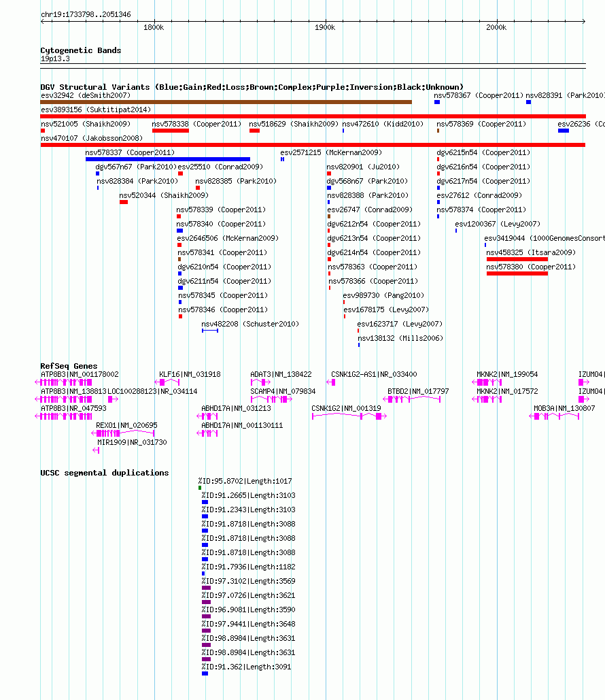
Task: Open the nsv578338 (Cooper2011) variant label
Action: [196, 124]
